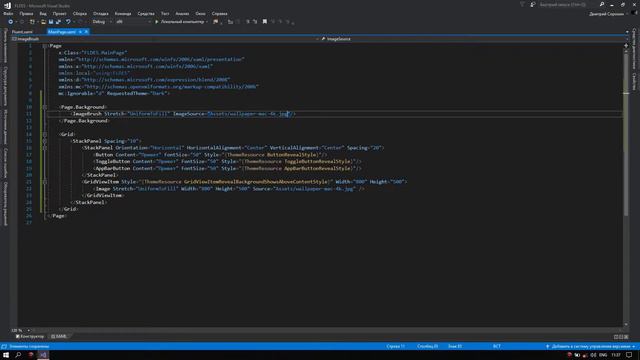Click the AppBarButton line in the code

[x=228, y=168]
